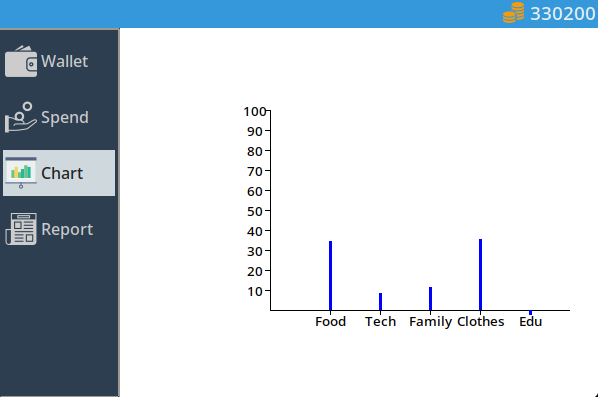Viewport: 598px width, 397px height.
Task: Click the Food axis label
Action: click(x=330, y=321)
